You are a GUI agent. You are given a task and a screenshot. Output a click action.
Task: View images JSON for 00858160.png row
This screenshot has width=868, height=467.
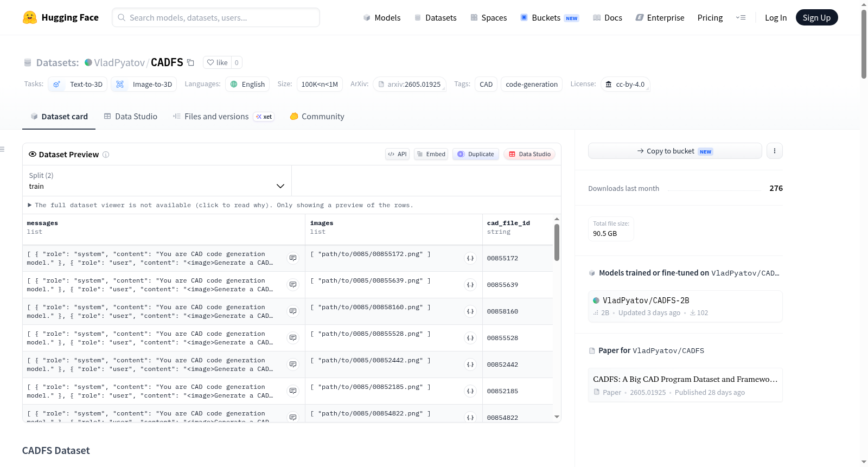point(470,311)
